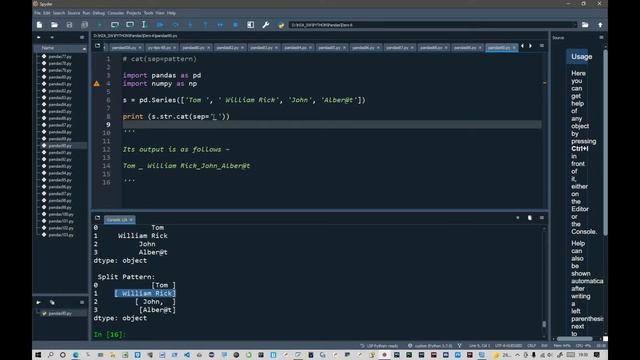640x360 pixels.
Task: Open the file explorer options hamburger menu
Action: (82, 37)
